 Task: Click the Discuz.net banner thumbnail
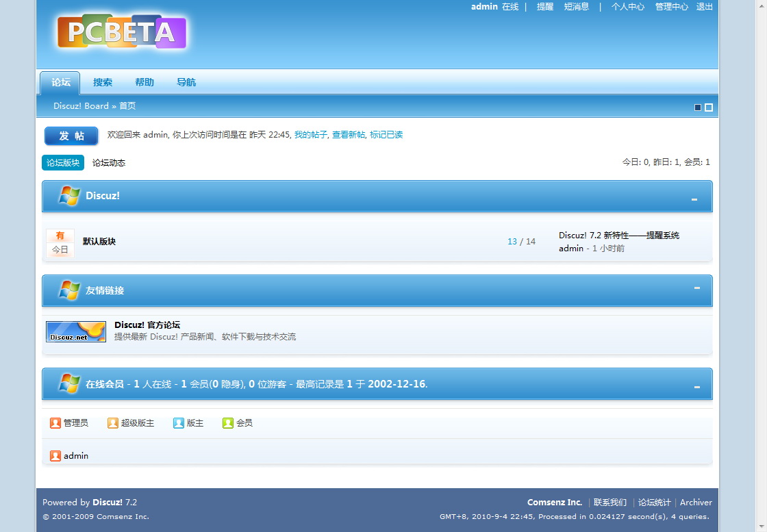(x=76, y=331)
